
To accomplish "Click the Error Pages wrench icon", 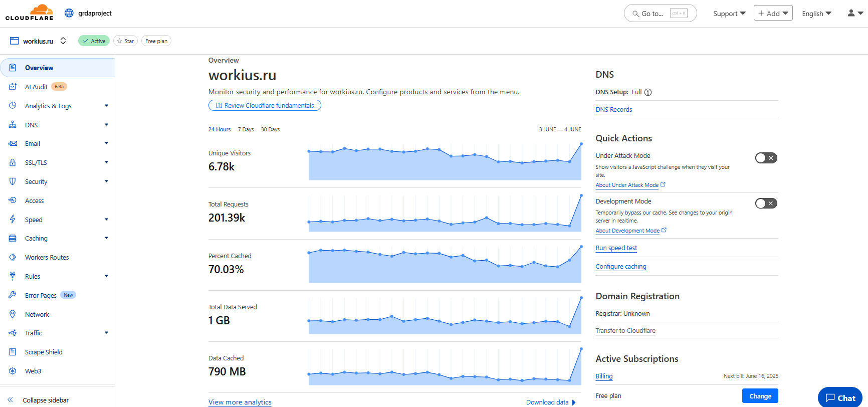I will tap(13, 295).
